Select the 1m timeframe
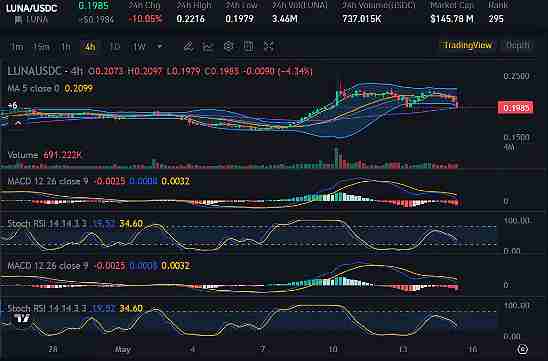The height and width of the screenshot is (361, 548). [16, 47]
